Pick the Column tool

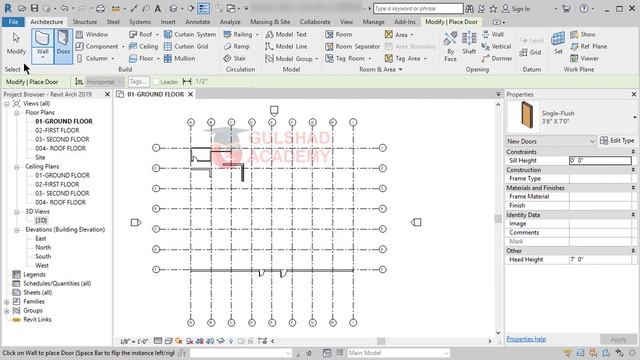95,58
